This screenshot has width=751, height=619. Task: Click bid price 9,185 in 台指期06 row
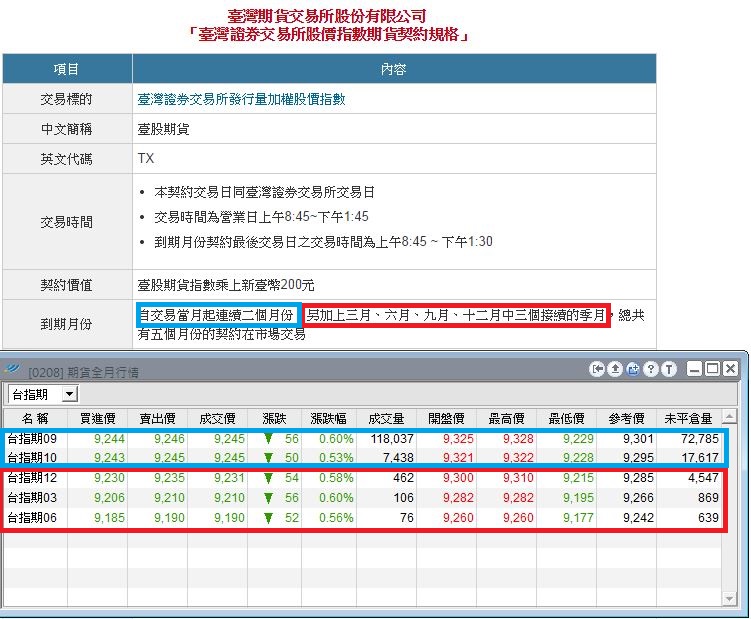pyautogui.click(x=109, y=518)
